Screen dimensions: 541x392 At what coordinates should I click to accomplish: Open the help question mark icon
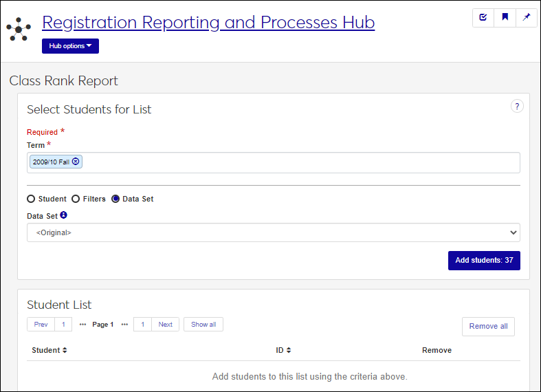[x=517, y=106]
